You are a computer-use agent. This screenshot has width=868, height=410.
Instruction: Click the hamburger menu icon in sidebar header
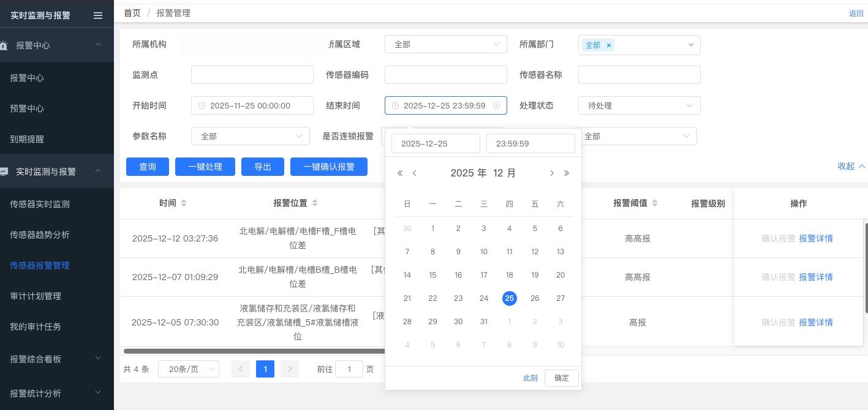pos(98,15)
